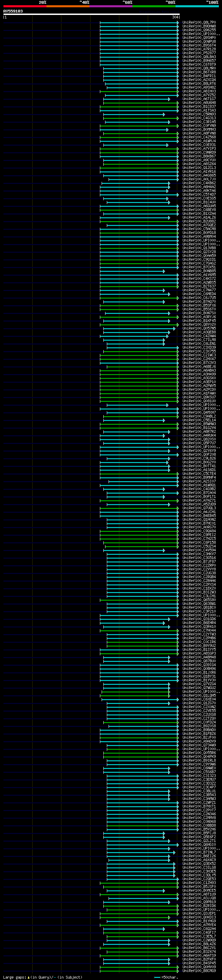Select hit label UniRef100_C0E931
222x980 pixels.
tap(199, 145)
